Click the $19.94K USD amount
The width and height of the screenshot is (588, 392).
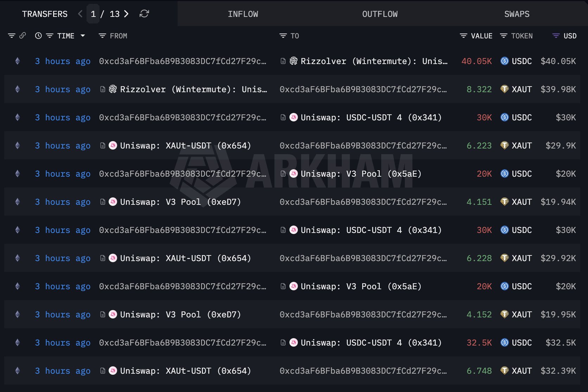[x=558, y=202]
